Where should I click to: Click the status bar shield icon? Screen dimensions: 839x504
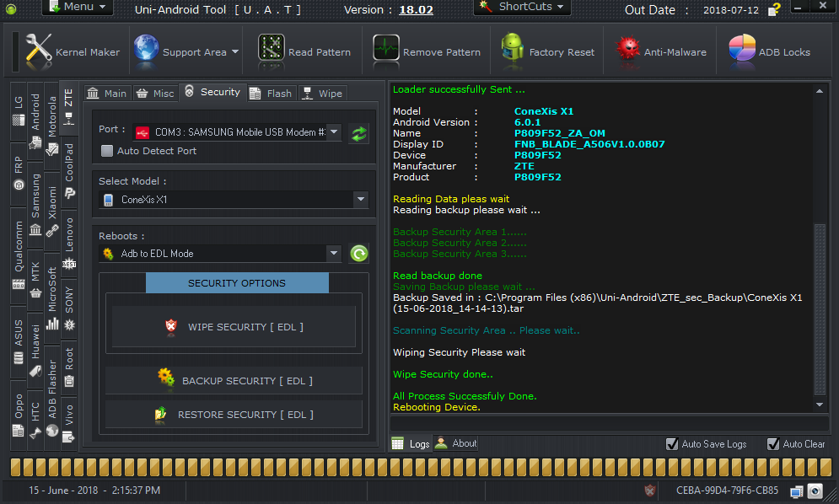(x=649, y=490)
